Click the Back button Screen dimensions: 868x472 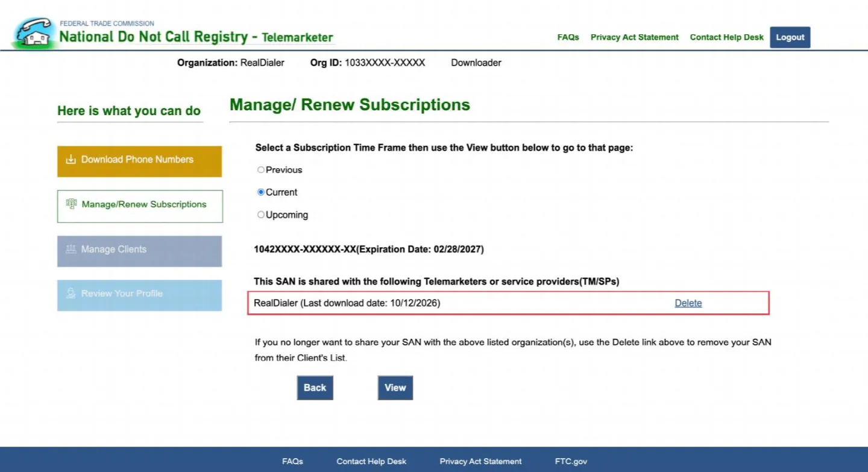(x=315, y=388)
